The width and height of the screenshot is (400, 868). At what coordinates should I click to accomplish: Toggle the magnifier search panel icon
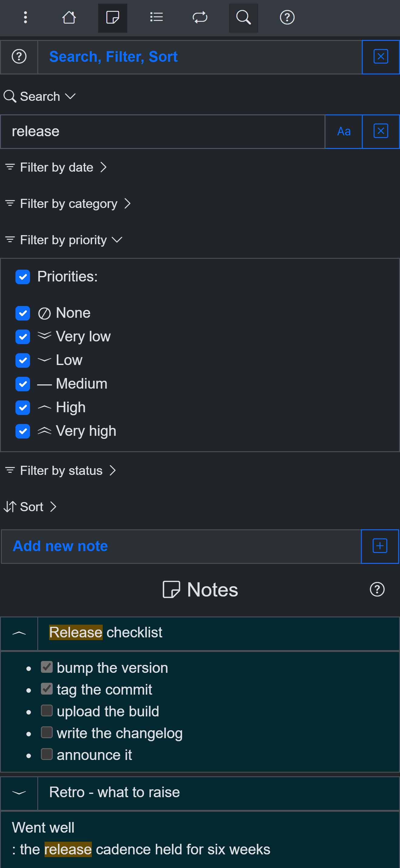tap(244, 18)
